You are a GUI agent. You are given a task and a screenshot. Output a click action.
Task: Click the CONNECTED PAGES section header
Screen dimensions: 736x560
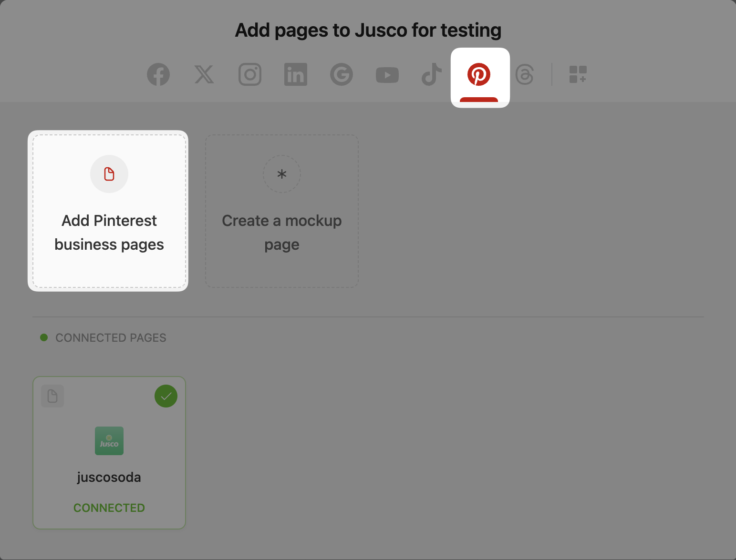click(x=111, y=338)
